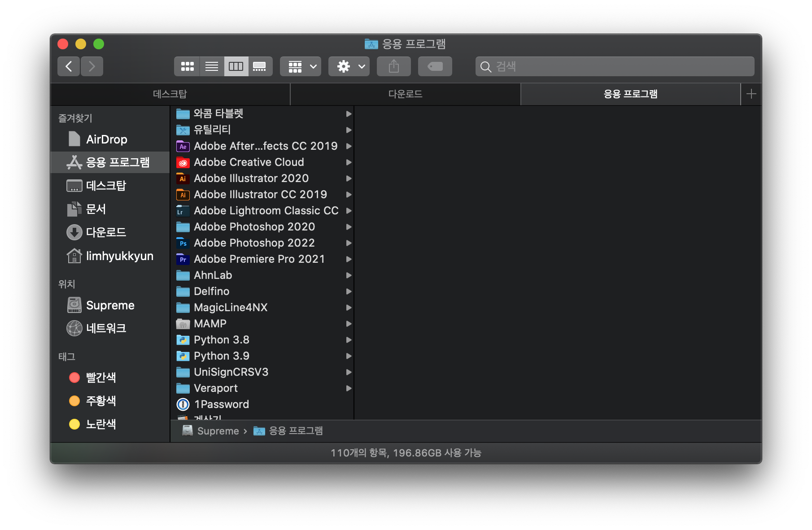This screenshot has width=812, height=530.
Task: Select the Python 3.9 folder icon
Action: [183, 356]
